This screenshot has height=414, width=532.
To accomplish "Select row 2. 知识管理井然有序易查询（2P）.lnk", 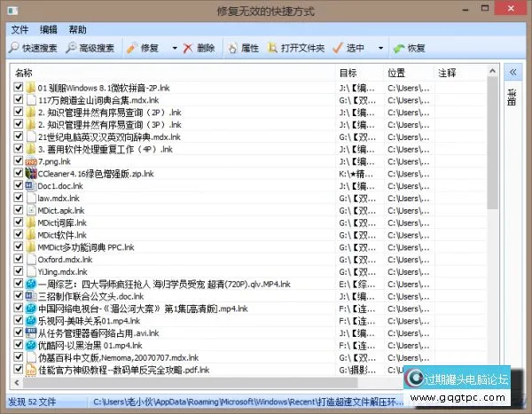I will (250, 113).
